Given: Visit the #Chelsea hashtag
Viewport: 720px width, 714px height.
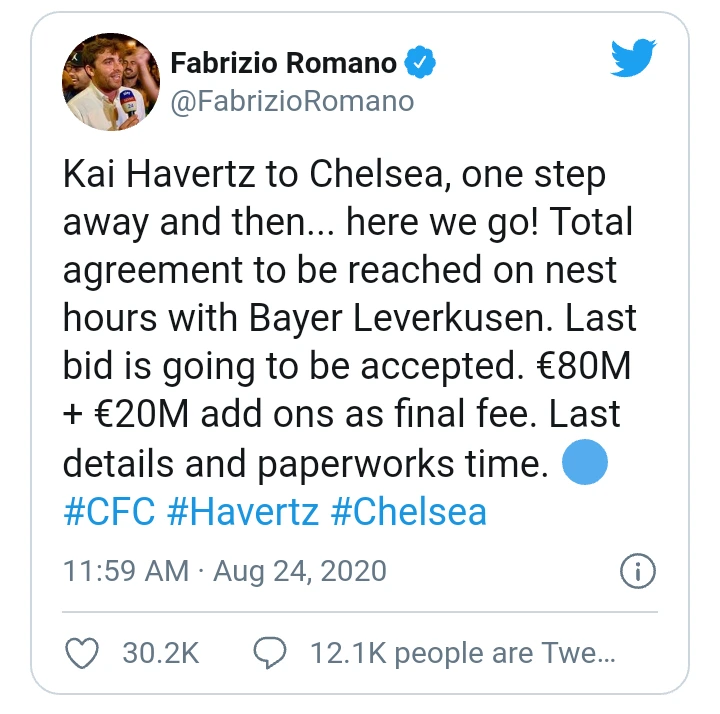Looking at the screenshot, I should tap(408, 512).
